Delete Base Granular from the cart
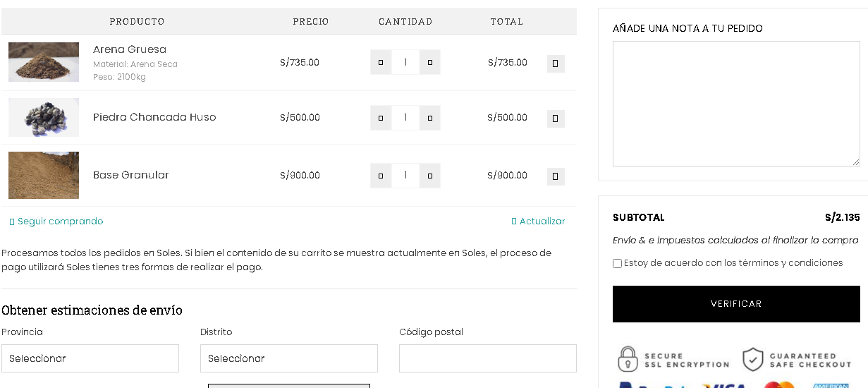This screenshot has width=868, height=388. 556,176
